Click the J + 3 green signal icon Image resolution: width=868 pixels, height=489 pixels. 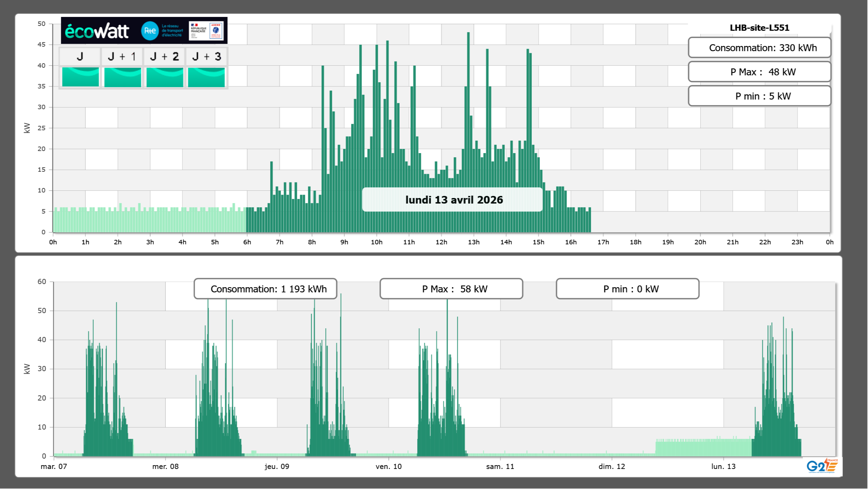206,77
